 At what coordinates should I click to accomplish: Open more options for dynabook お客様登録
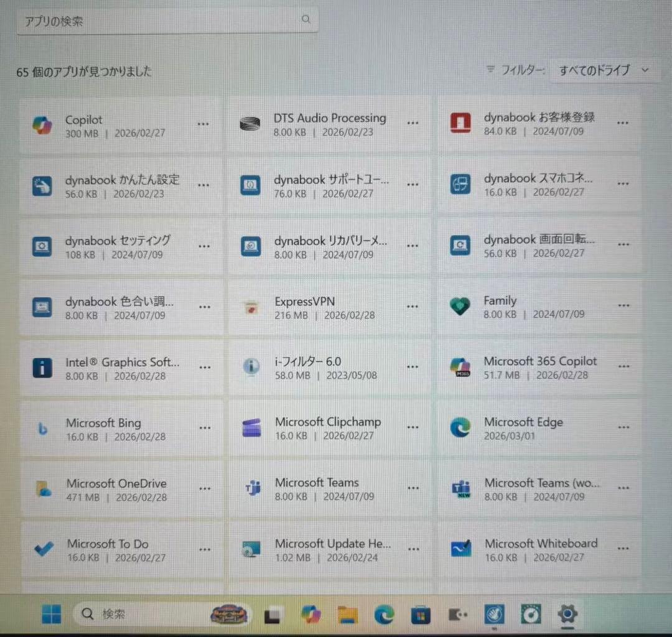tap(623, 123)
